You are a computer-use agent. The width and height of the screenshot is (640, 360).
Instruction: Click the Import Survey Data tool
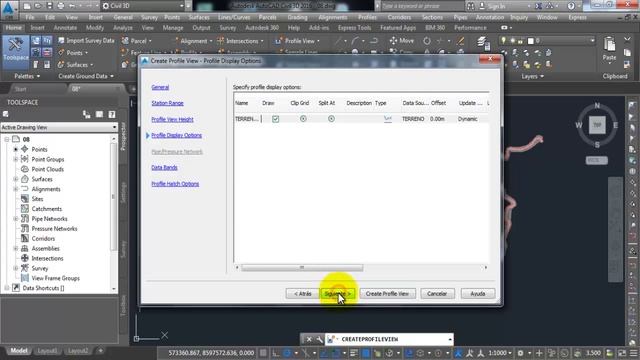[86, 40]
